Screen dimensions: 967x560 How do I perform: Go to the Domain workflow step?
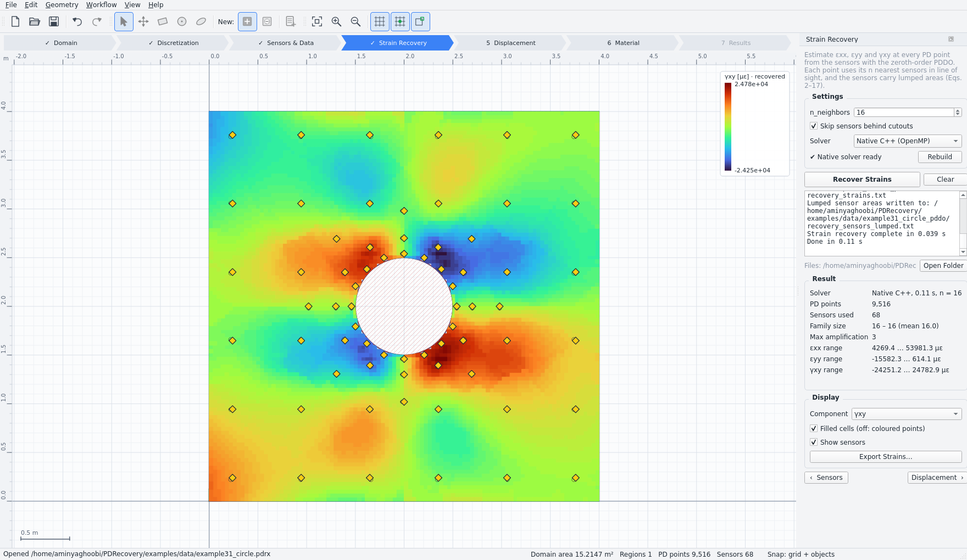tap(60, 43)
